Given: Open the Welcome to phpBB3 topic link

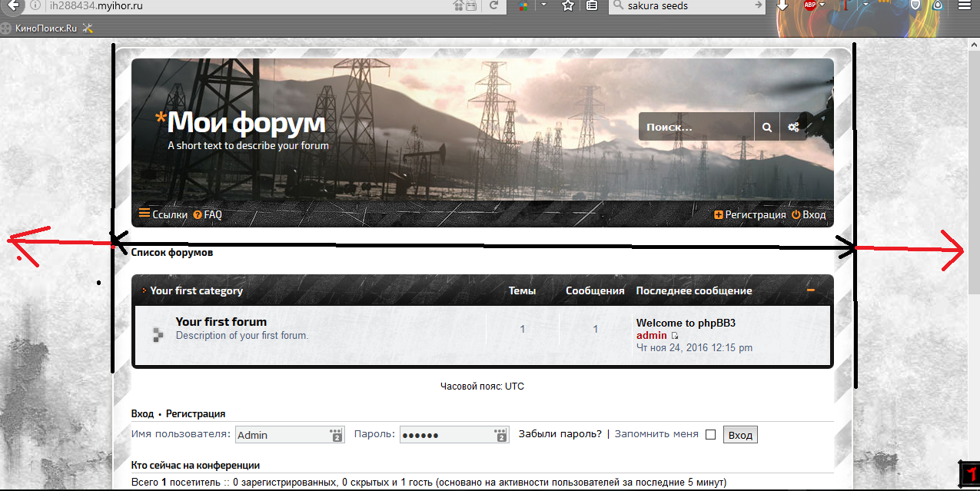Looking at the screenshot, I should pyautogui.click(x=686, y=323).
